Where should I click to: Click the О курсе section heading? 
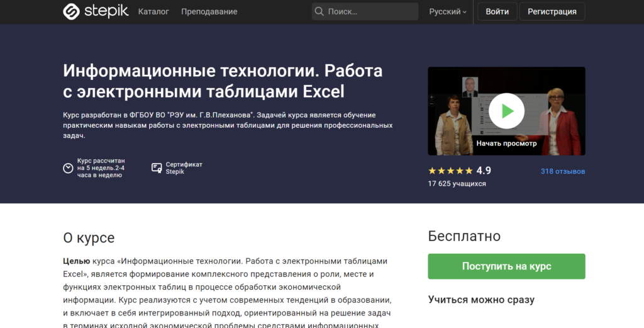[x=89, y=238]
